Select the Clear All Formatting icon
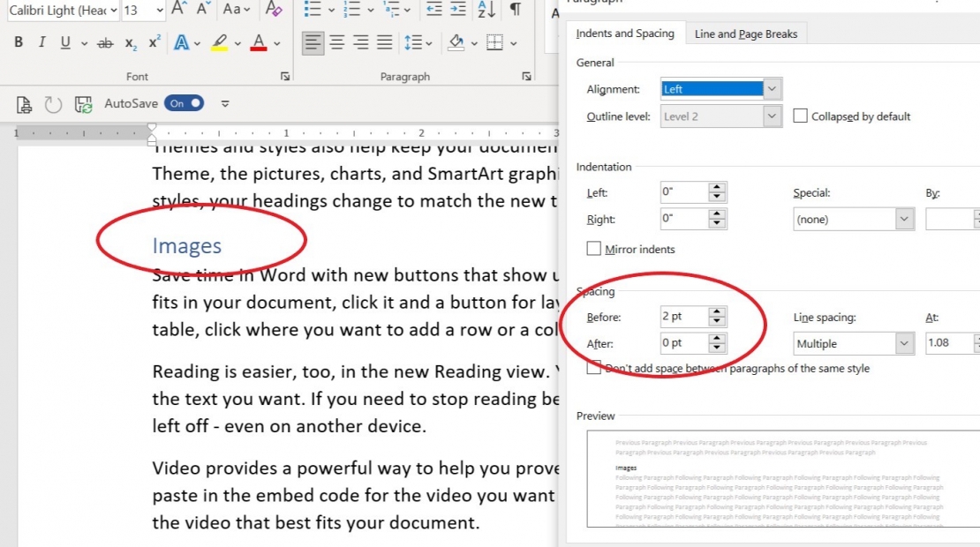 275,11
